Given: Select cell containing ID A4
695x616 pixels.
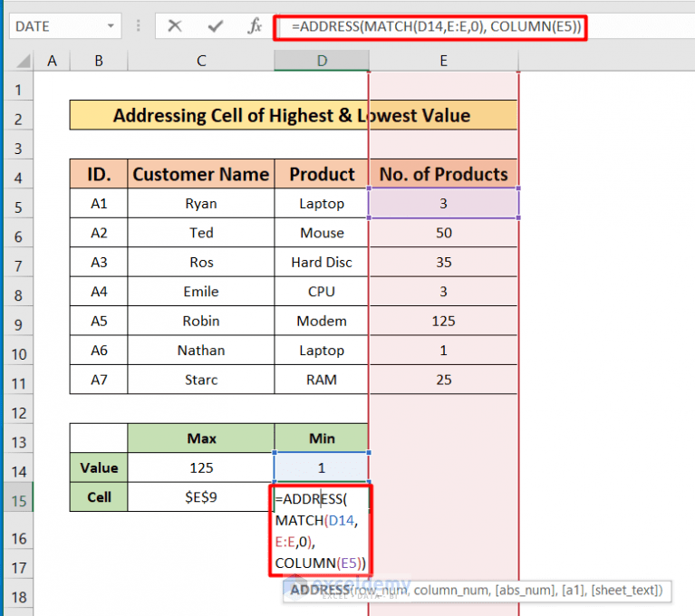Looking at the screenshot, I should pos(99,292).
